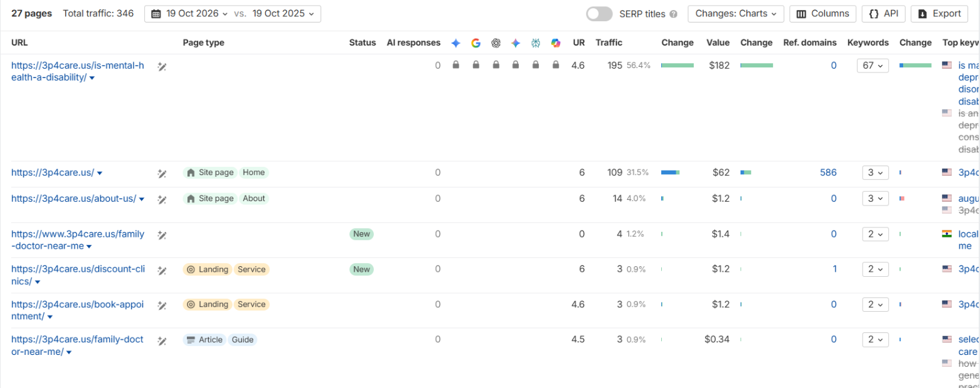Open the 19 Oct 2025 comparison date dropdown

point(282,14)
